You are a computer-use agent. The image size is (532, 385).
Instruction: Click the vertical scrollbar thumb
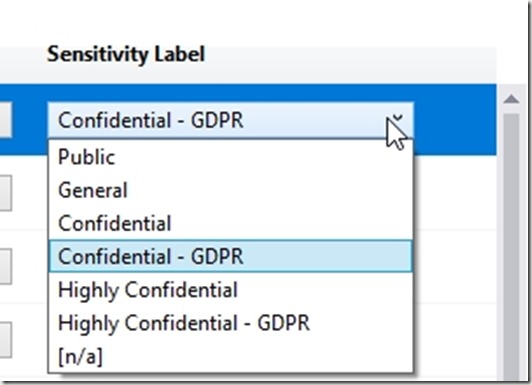click(x=511, y=246)
